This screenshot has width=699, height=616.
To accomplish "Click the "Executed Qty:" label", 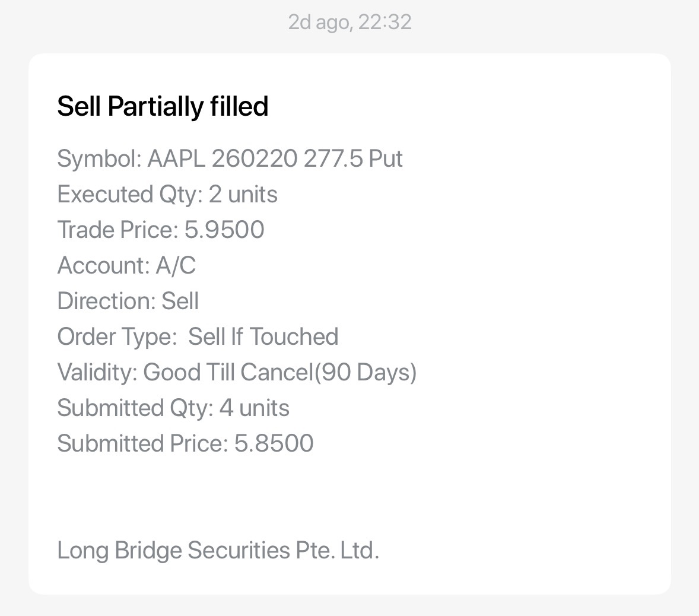I will pyautogui.click(x=129, y=194).
